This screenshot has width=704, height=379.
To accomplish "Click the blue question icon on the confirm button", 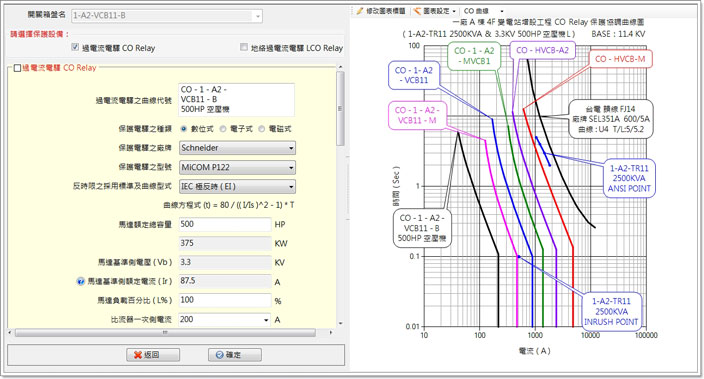I will (x=219, y=355).
